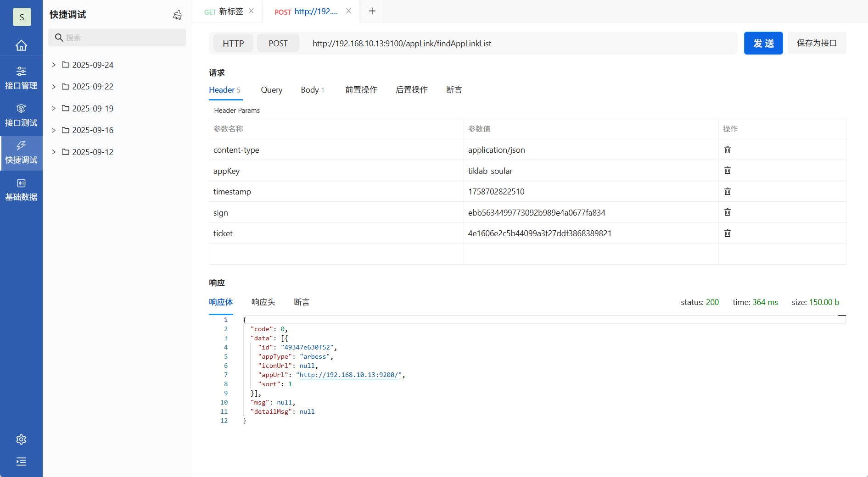Open the POST method dropdown
The width and height of the screenshot is (868, 477).
278,44
